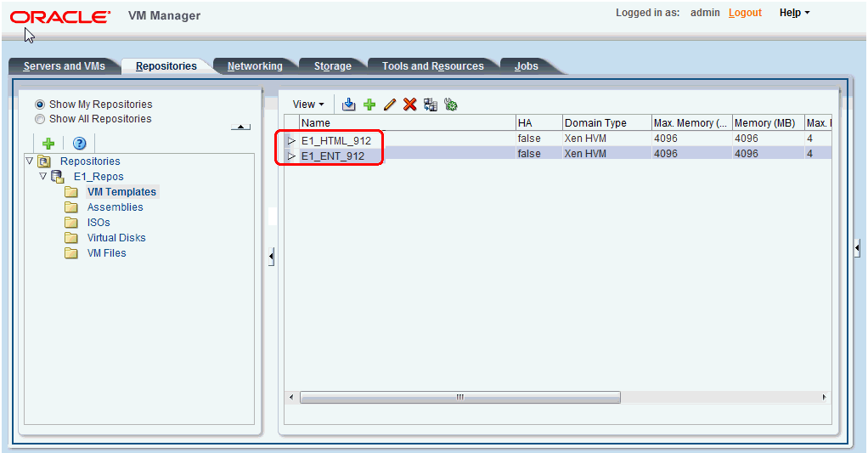Click the VM Templates folder icon
The width and height of the screenshot is (868, 453).
pyautogui.click(x=70, y=192)
